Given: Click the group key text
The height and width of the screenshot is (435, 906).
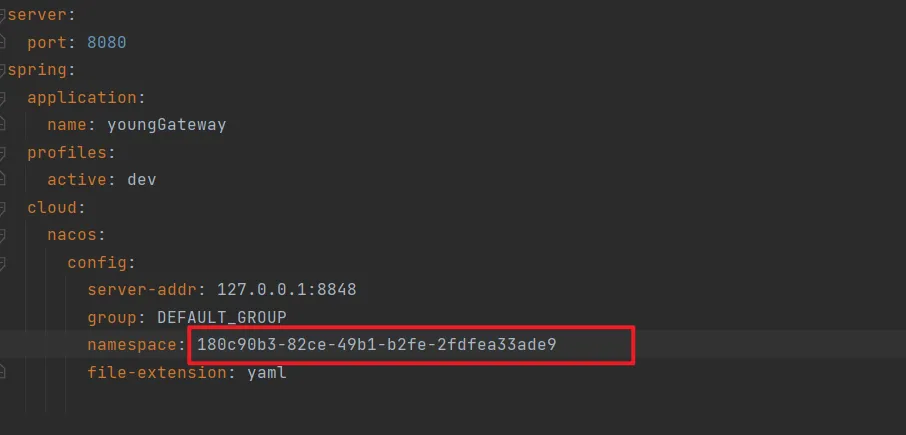Looking at the screenshot, I should (111, 317).
